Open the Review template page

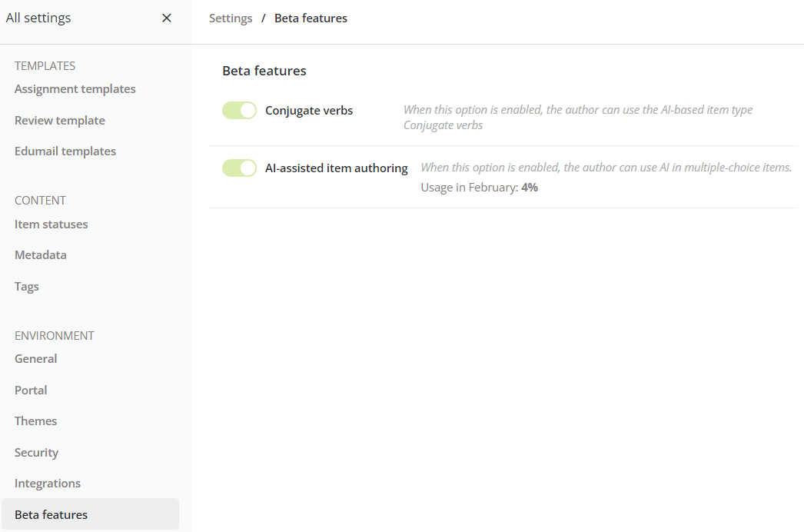[x=59, y=120]
